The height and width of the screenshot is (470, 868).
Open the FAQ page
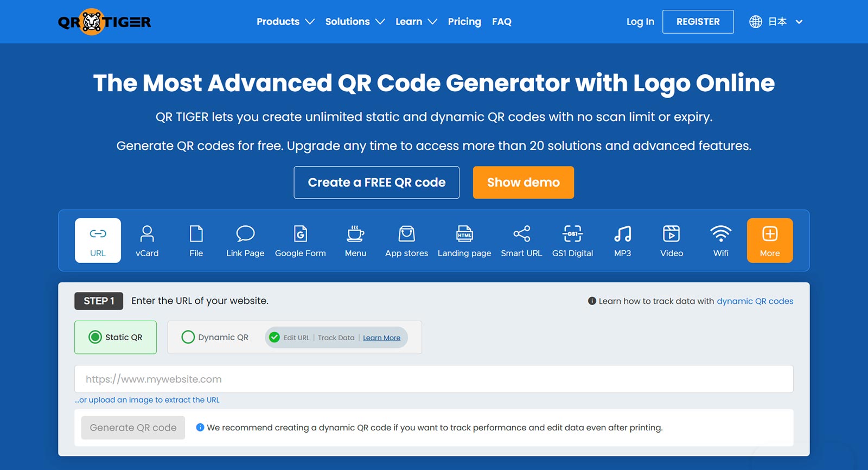[502, 22]
